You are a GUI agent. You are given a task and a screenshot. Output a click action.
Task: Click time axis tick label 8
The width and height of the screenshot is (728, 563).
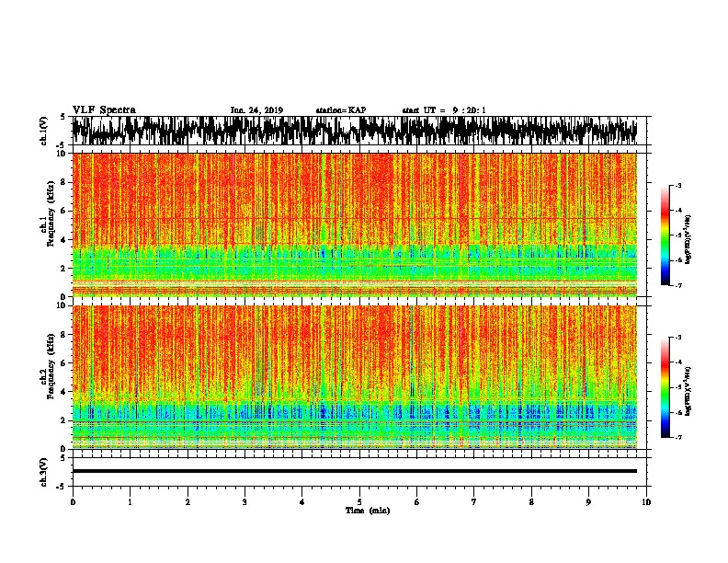coord(531,502)
